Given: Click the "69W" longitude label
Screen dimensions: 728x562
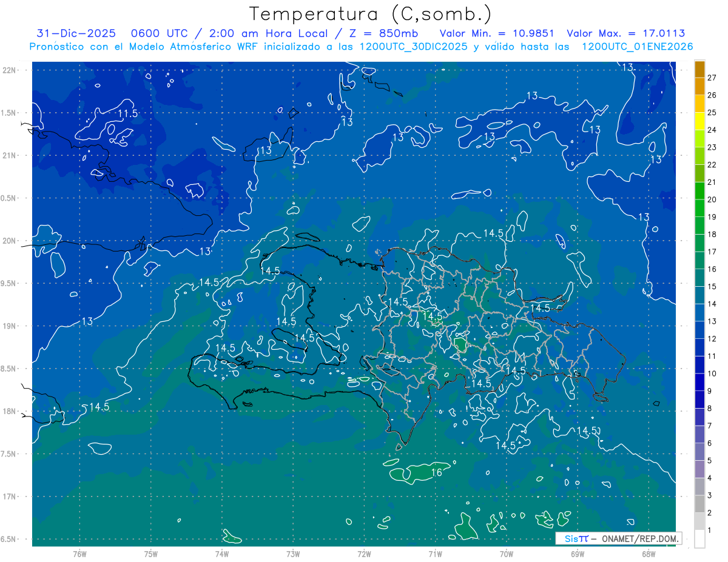Looking at the screenshot, I should [578, 554].
